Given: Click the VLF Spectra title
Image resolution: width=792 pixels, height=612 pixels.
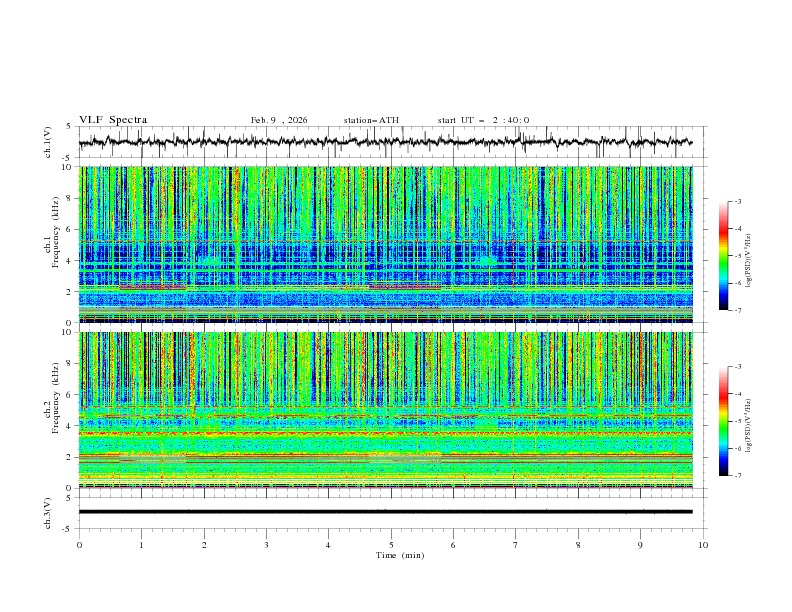Looking at the screenshot, I should (113, 120).
